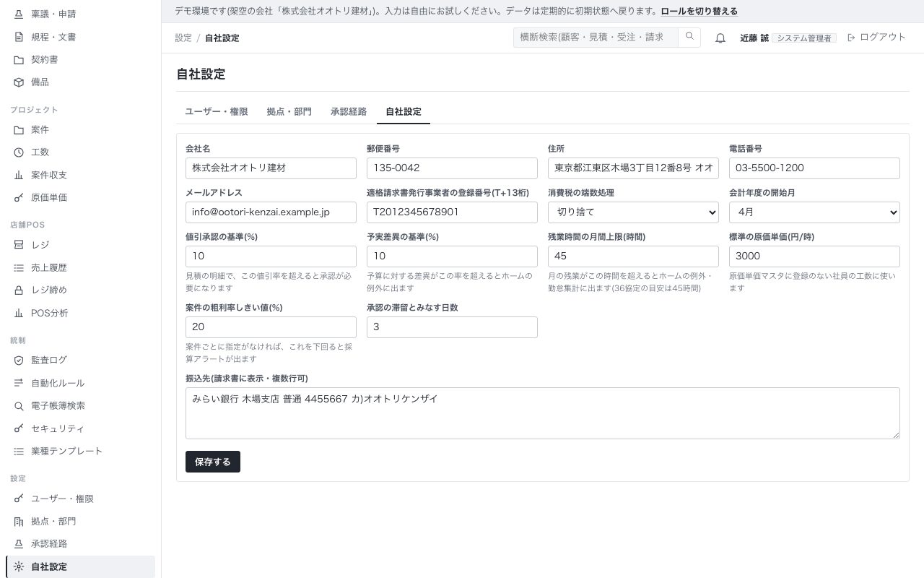Open sidebar 拠点・部門 under 設定
Image resolution: width=924 pixels, height=578 pixels.
pos(80,521)
